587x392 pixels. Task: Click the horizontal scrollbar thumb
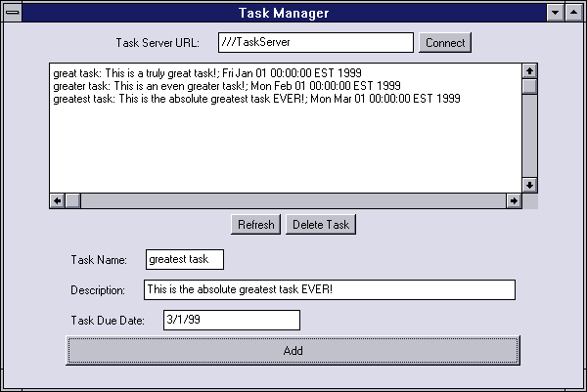(x=72, y=200)
